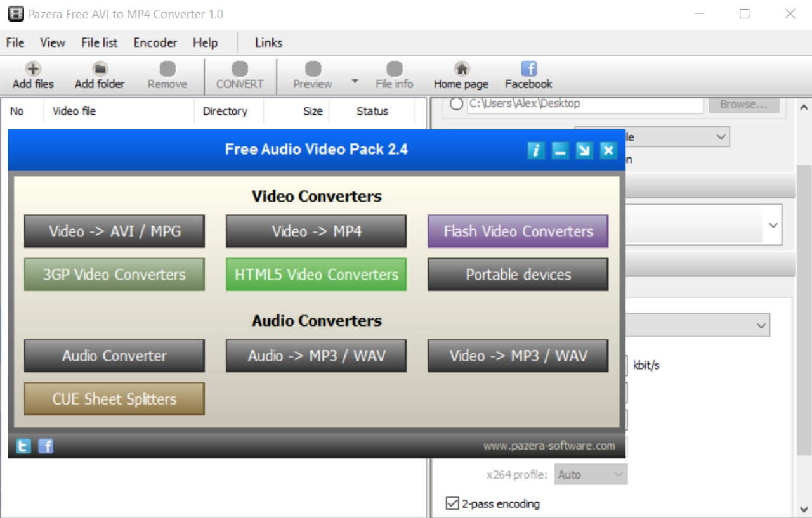Open the x264 profile Auto dropdown
Viewport: 812px width, 518px height.
tap(591, 474)
